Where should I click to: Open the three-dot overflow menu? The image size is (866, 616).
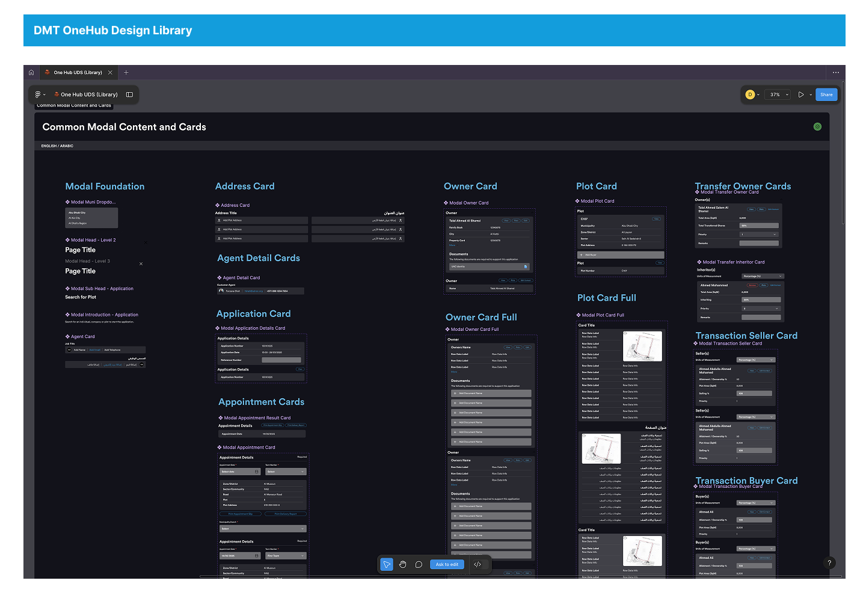(x=835, y=72)
